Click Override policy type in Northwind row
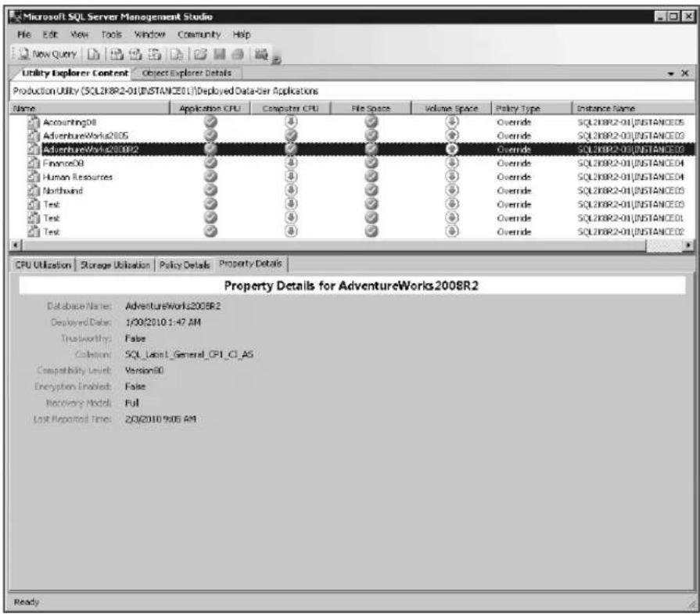This screenshot has width=700, height=614. pyautogui.click(x=514, y=191)
